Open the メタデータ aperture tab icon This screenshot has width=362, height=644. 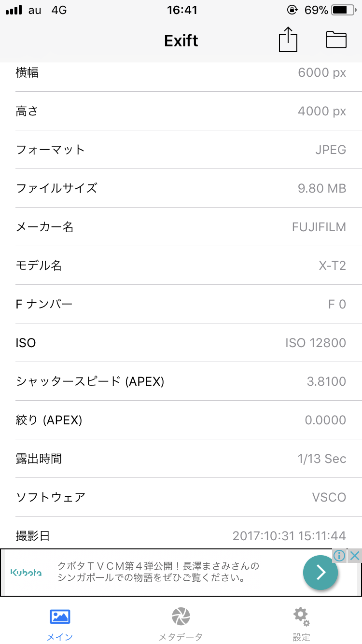coord(181,616)
